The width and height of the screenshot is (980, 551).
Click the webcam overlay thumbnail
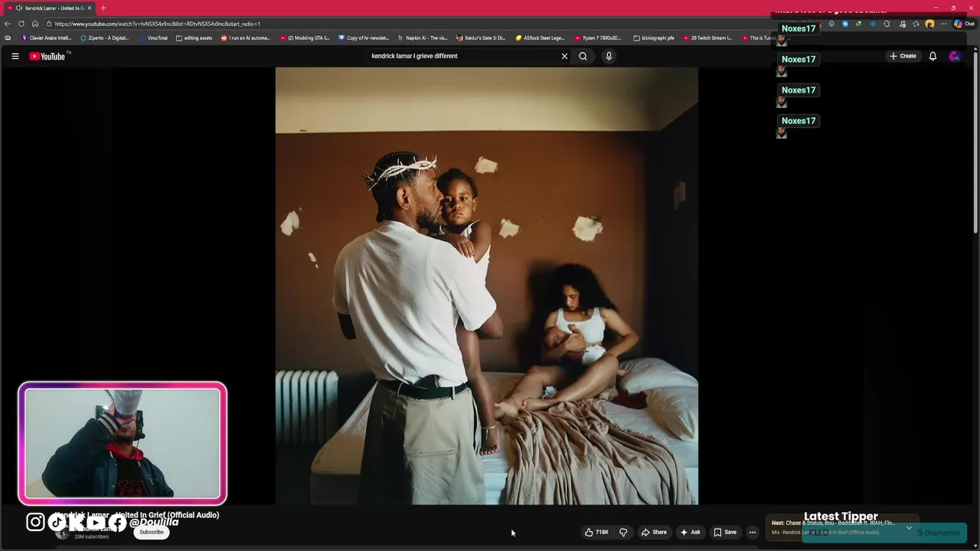pyautogui.click(x=122, y=443)
